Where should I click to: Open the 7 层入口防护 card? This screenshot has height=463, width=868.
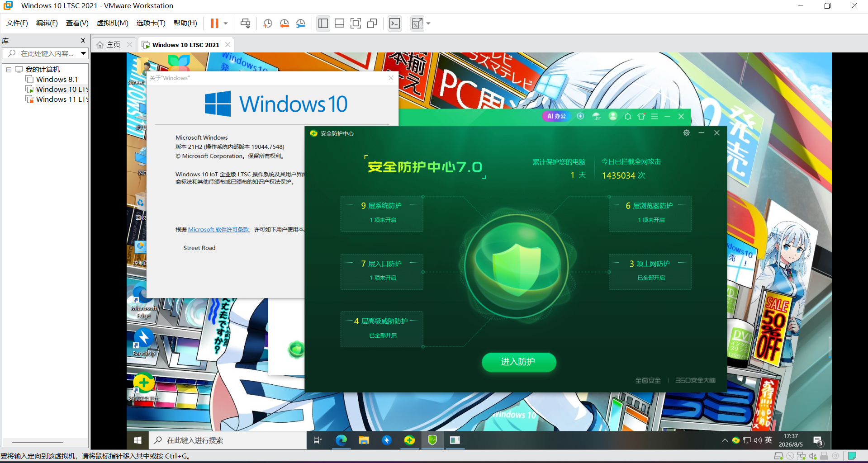click(382, 272)
